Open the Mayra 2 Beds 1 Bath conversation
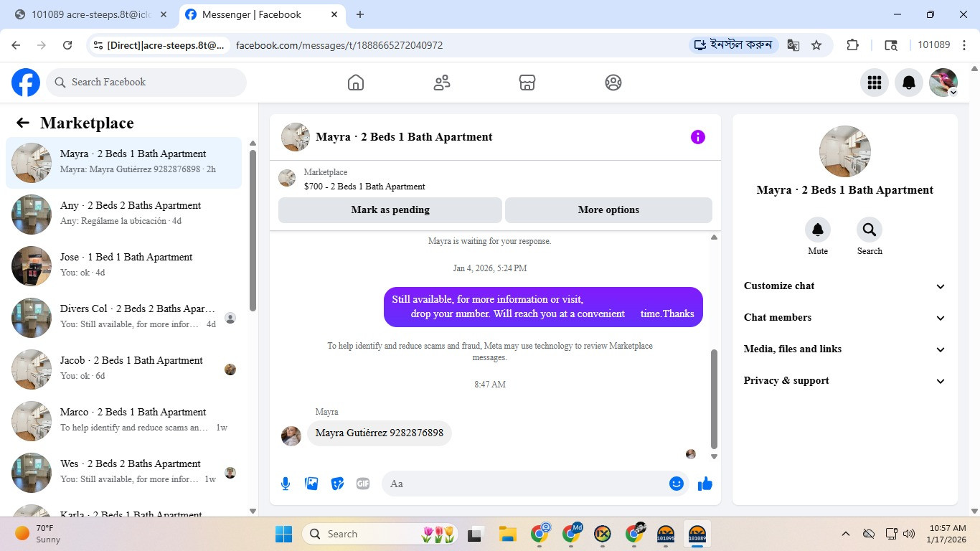Screen dimensions: 980x551 click(x=124, y=163)
